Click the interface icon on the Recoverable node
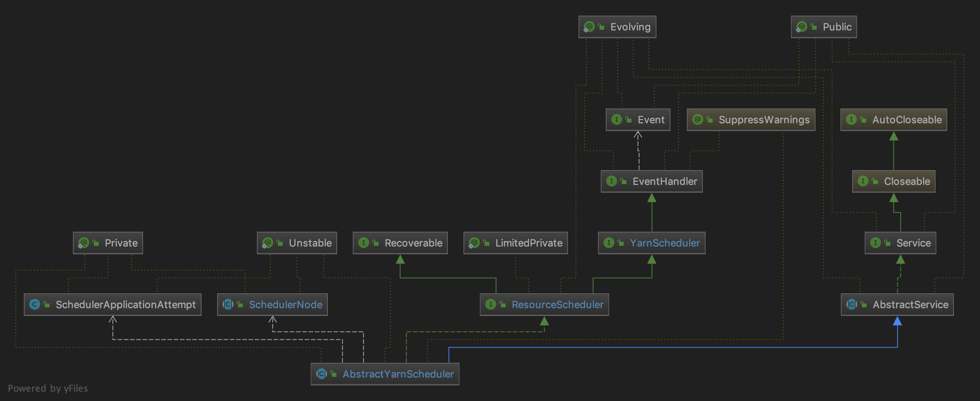The height and width of the screenshot is (401, 980). tap(363, 243)
